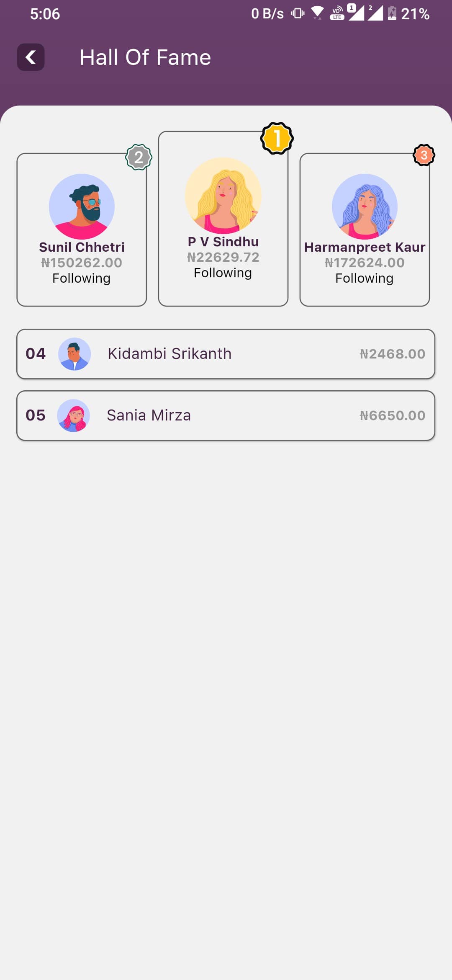Open P V Sindhu's avatar
This screenshot has width=452, height=980.
coord(223,196)
